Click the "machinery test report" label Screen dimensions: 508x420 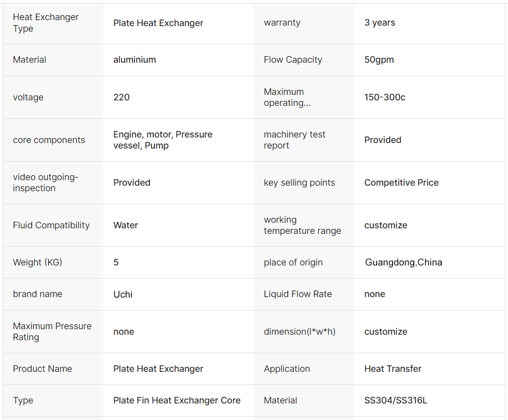pyautogui.click(x=294, y=140)
